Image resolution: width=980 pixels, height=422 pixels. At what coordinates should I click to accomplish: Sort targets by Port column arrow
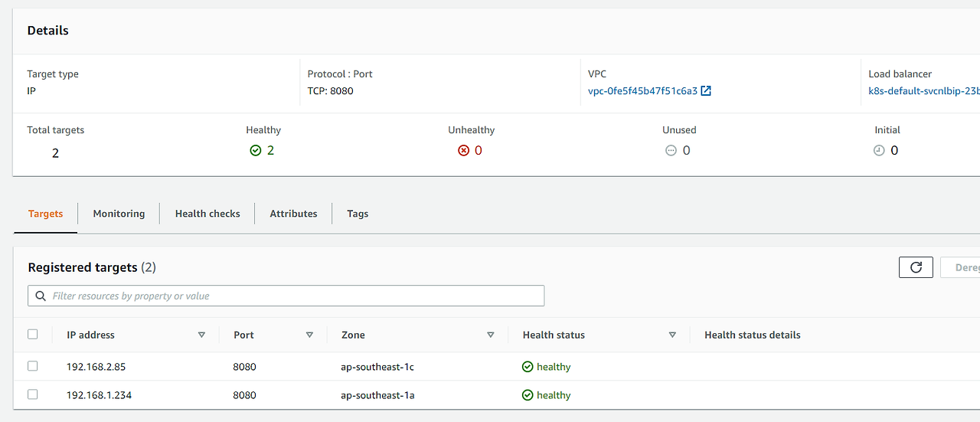[x=309, y=335]
